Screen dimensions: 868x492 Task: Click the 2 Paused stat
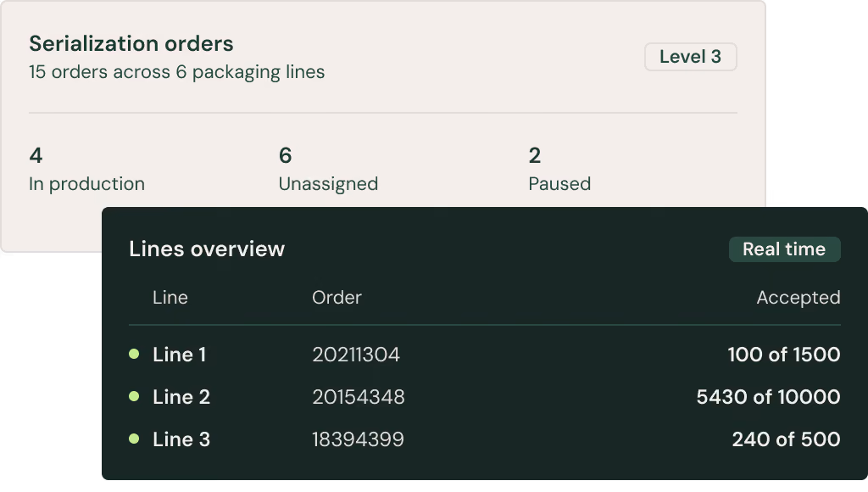click(559, 169)
